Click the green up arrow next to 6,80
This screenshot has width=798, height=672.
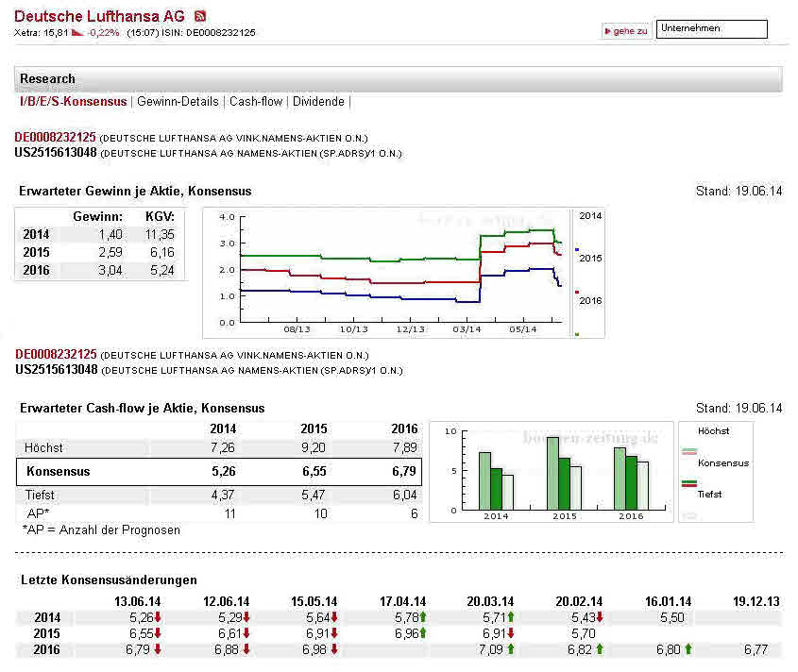point(688,649)
